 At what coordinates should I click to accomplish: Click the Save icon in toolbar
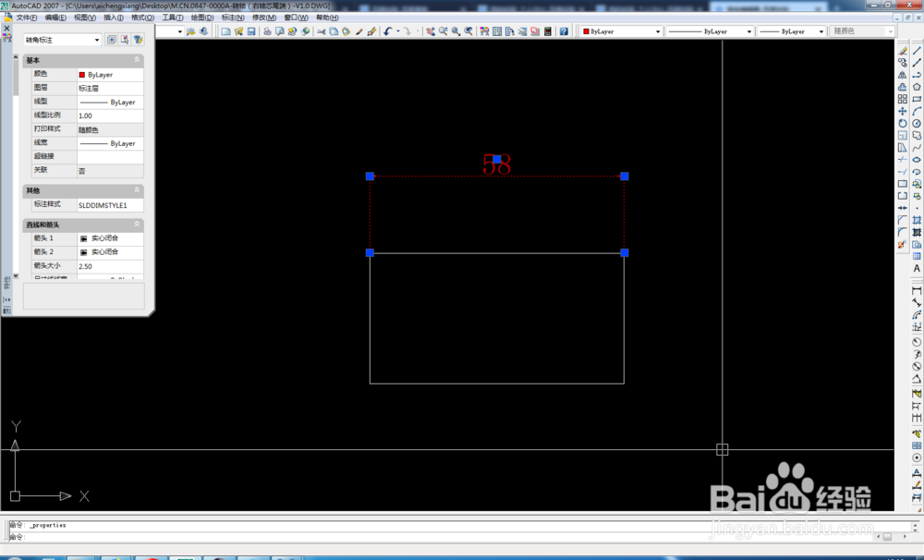pos(251,31)
